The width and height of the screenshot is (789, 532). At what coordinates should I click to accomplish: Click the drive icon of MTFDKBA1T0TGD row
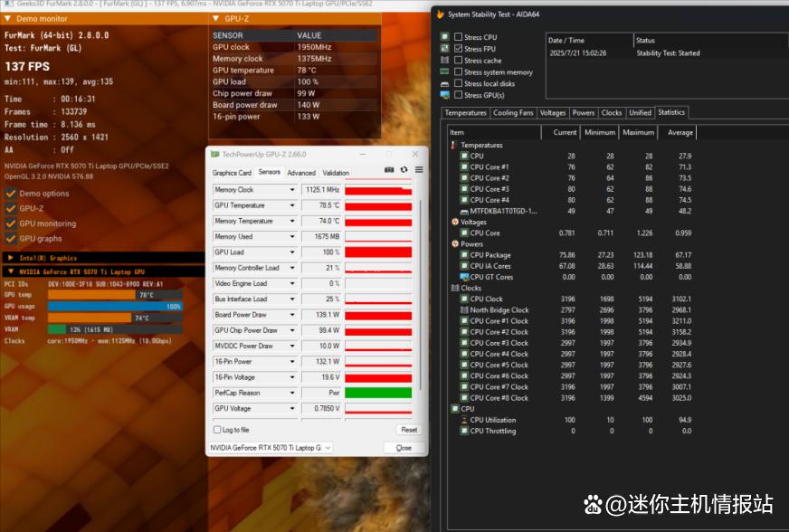coord(464,212)
